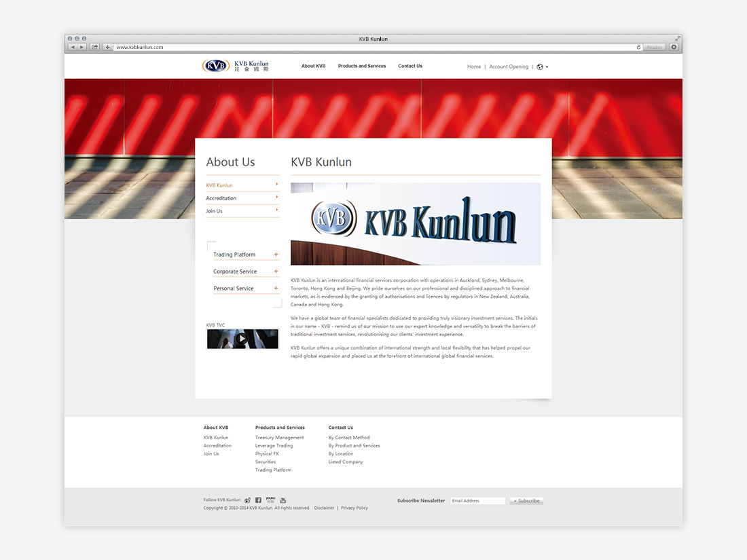Click the Corporate Service sidebar label
Screen dimensions: 747x560
[235, 272]
